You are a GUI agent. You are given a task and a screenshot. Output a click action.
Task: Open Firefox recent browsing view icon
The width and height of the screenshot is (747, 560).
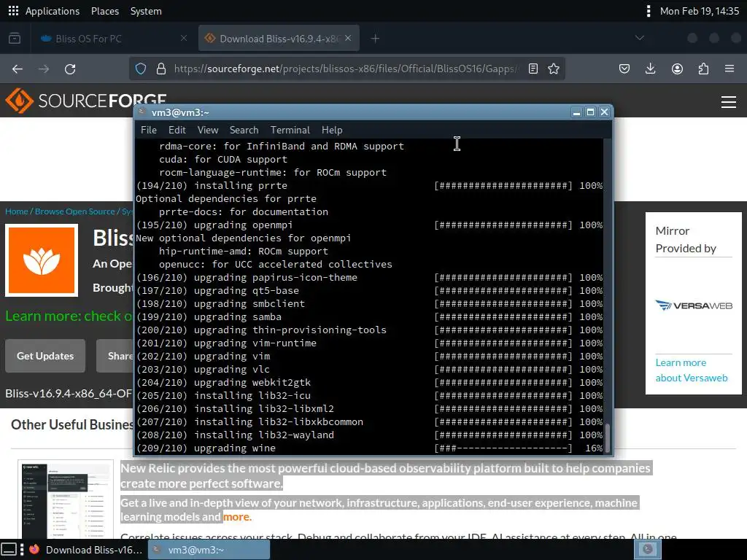point(15,39)
